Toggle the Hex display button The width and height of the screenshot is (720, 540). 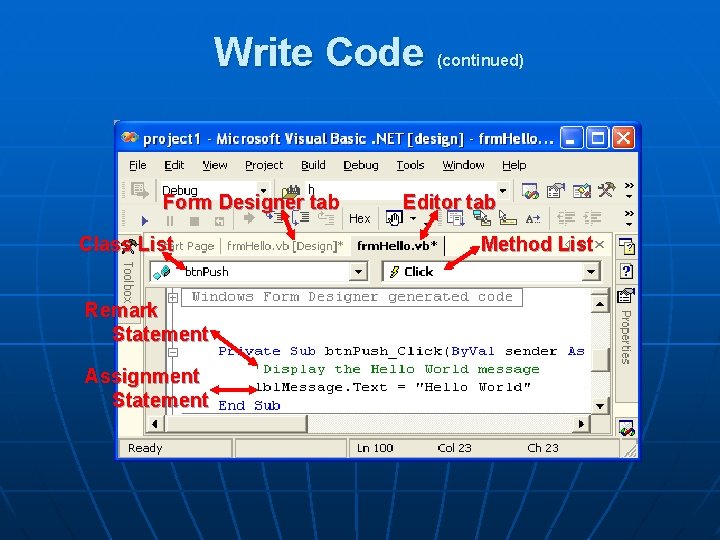point(360,219)
